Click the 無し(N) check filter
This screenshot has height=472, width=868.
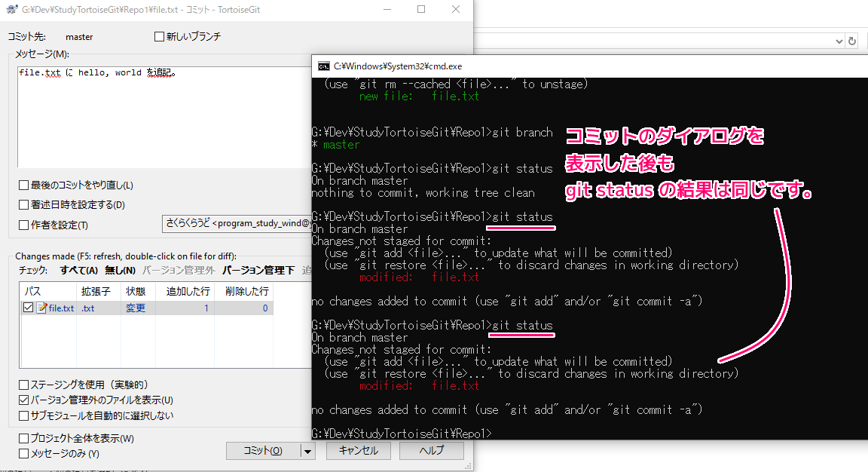120,270
